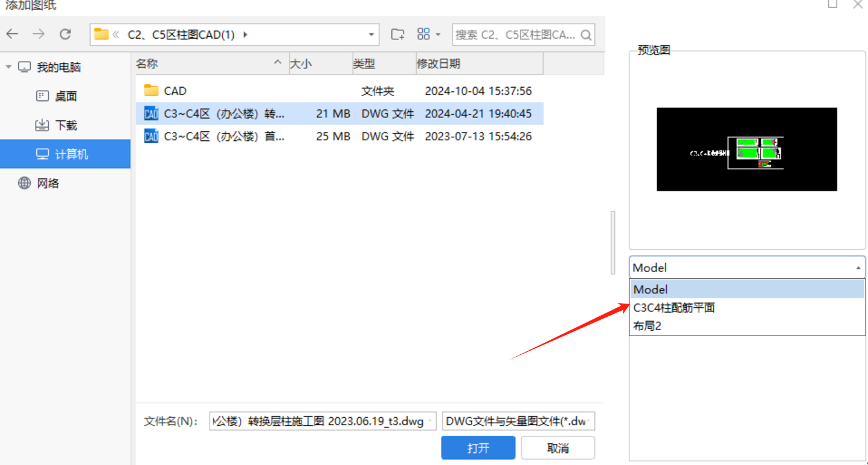The width and height of the screenshot is (868, 465).
Task: Click the CAD folder icon
Action: (151, 91)
